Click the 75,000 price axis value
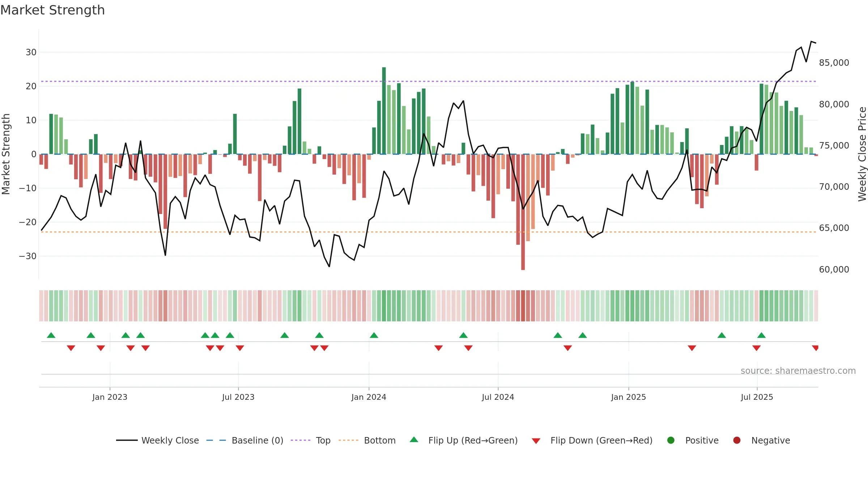 coord(834,146)
